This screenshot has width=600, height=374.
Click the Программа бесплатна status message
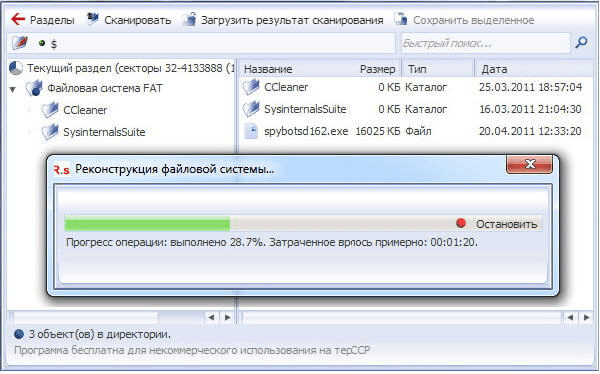[192, 350]
